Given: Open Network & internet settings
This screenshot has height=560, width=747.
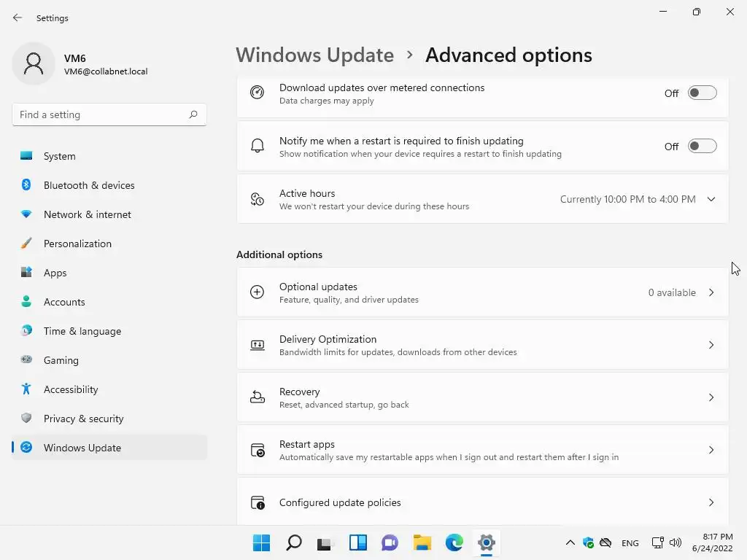Looking at the screenshot, I should (109, 214).
